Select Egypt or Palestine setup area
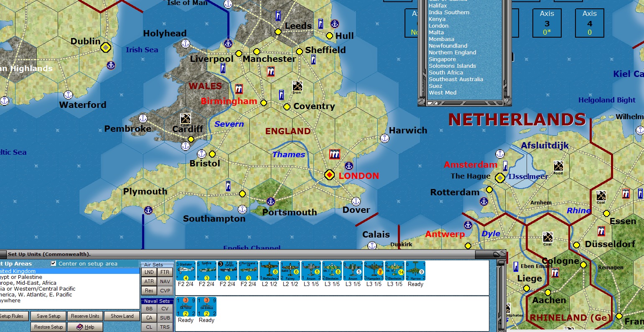 tap(69, 277)
